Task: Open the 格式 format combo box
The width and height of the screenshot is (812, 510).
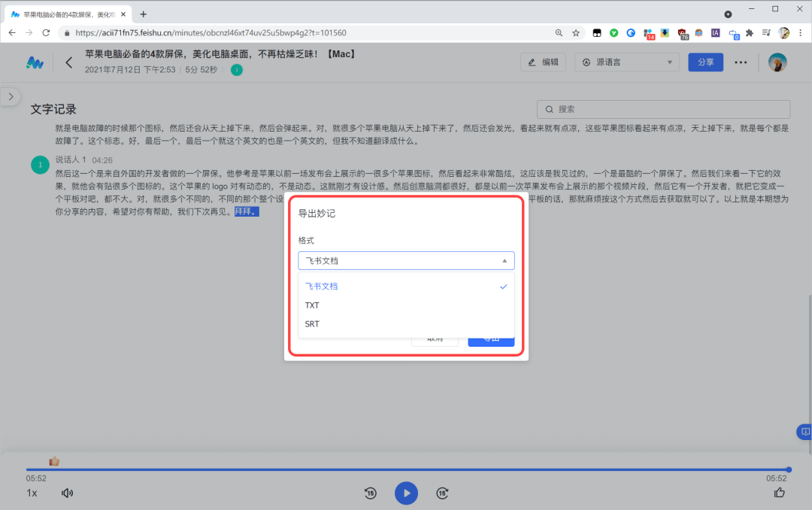Action: pyautogui.click(x=406, y=261)
